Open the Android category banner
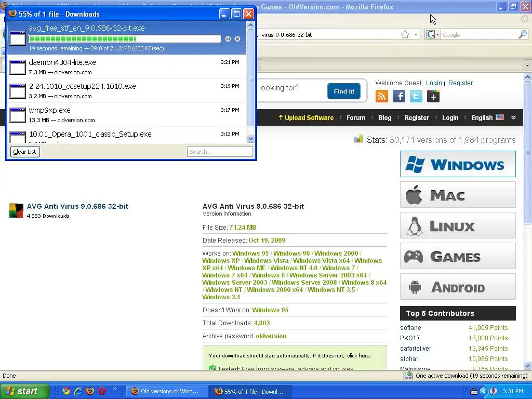Screen dimensions: 532x399 [x=458, y=287]
